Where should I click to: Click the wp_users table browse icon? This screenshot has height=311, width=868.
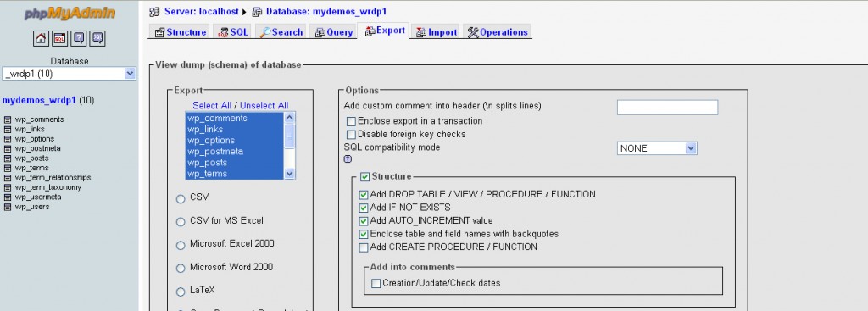(7, 207)
